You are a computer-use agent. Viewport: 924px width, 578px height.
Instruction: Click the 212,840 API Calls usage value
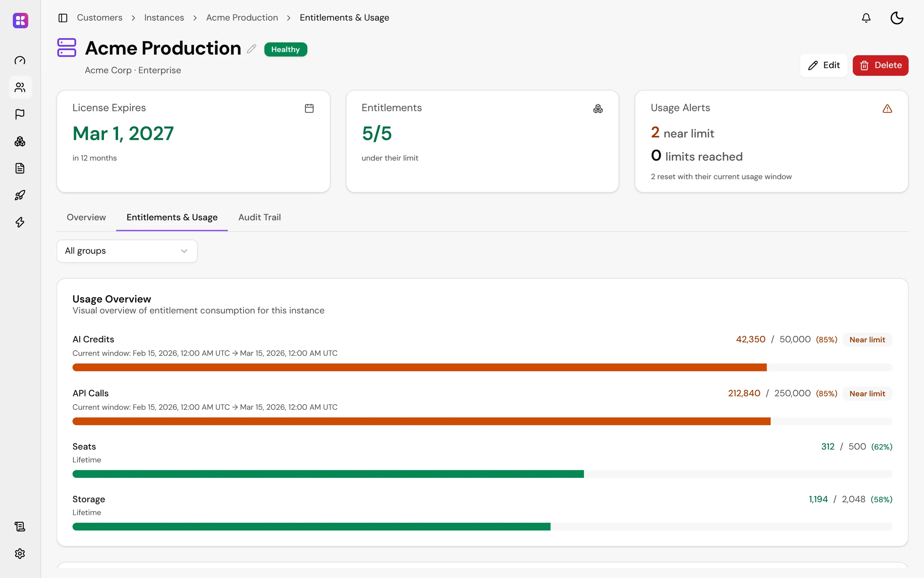point(744,393)
